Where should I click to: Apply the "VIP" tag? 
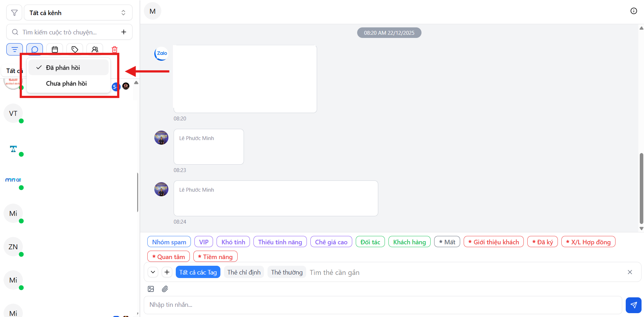pyautogui.click(x=204, y=242)
